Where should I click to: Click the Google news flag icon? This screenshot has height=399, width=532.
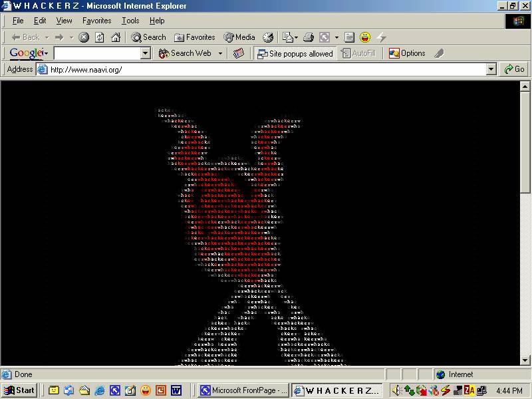point(239,53)
